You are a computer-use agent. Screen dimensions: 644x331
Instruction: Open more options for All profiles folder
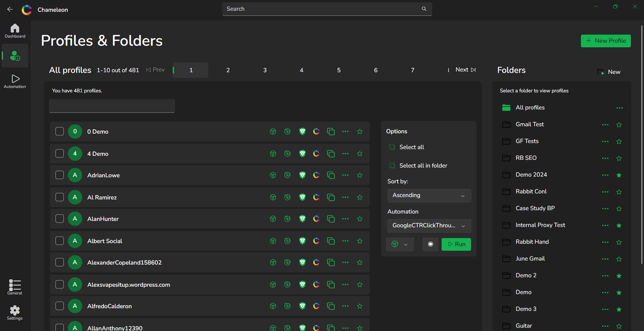[x=620, y=108]
